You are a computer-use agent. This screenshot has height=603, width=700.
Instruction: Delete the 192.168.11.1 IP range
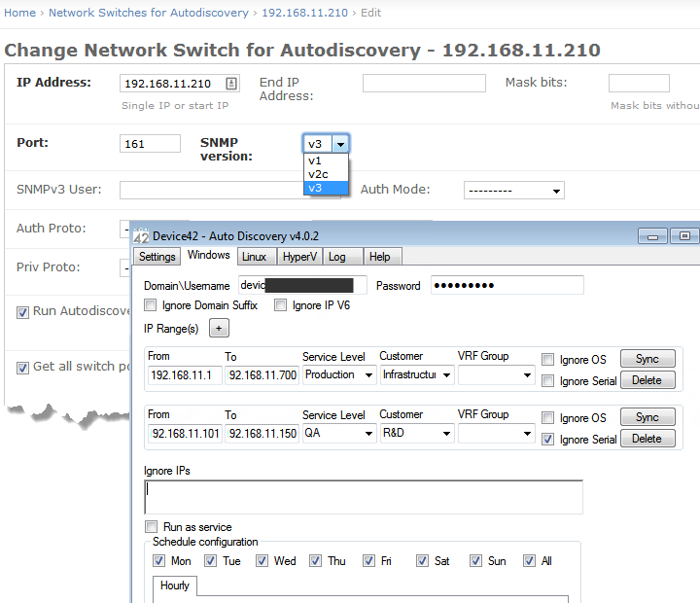point(647,380)
